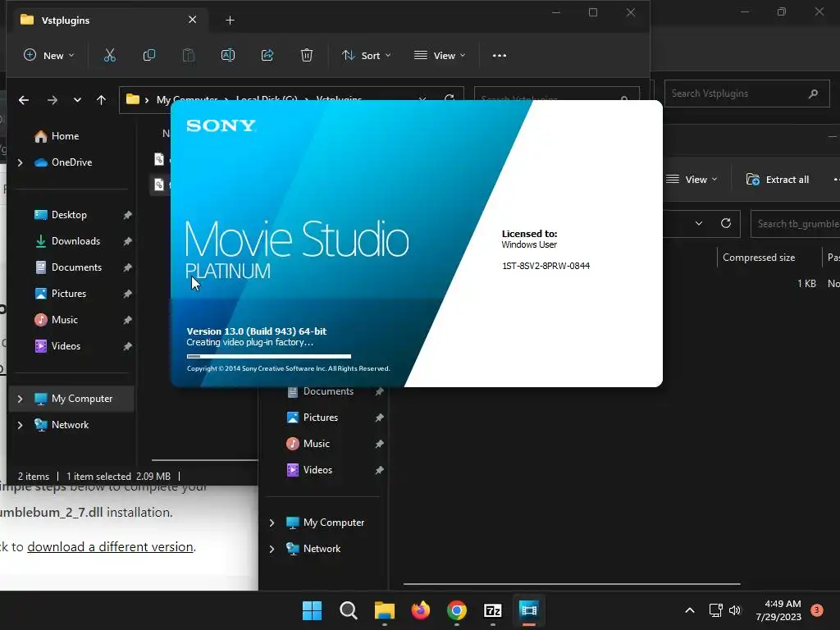Image resolution: width=840 pixels, height=630 pixels.
Task: Click the My Computer breadcrumb in address bar
Action: point(187,99)
